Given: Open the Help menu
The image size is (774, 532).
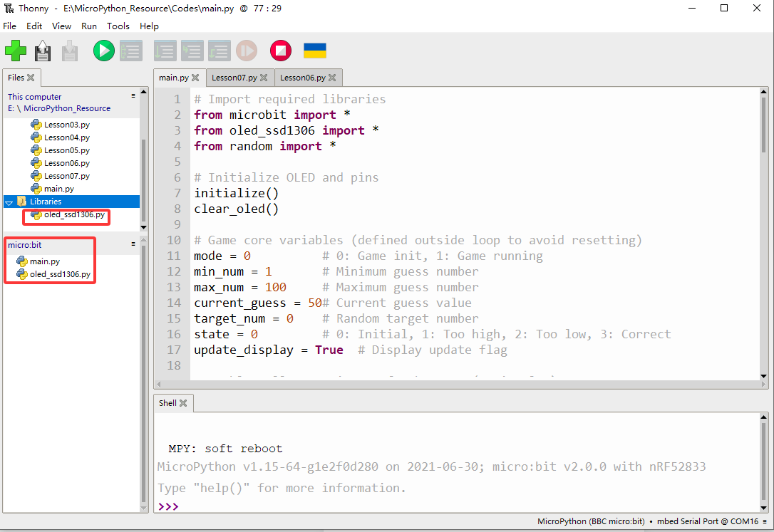Looking at the screenshot, I should (x=149, y=26).
